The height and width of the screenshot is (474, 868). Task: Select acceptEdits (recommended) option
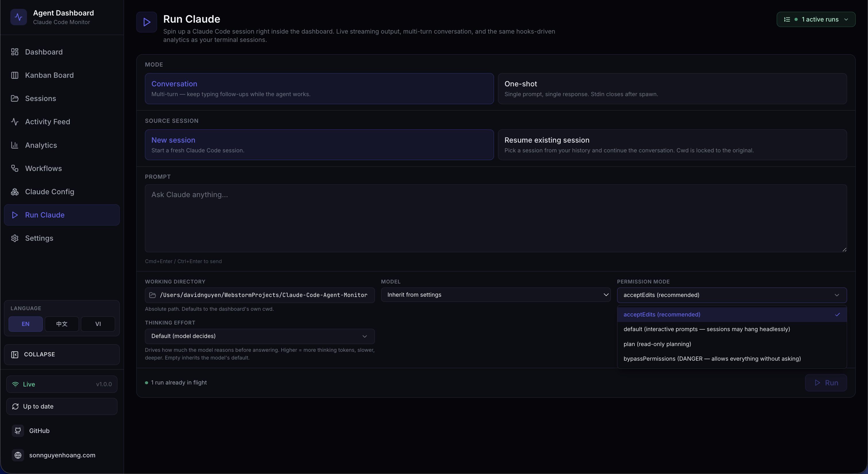click(732, 315)
